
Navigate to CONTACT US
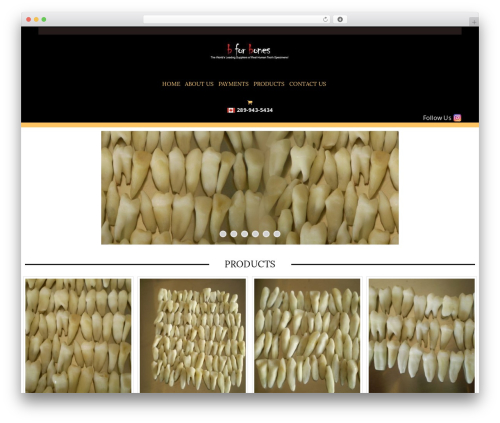[307, 84]
